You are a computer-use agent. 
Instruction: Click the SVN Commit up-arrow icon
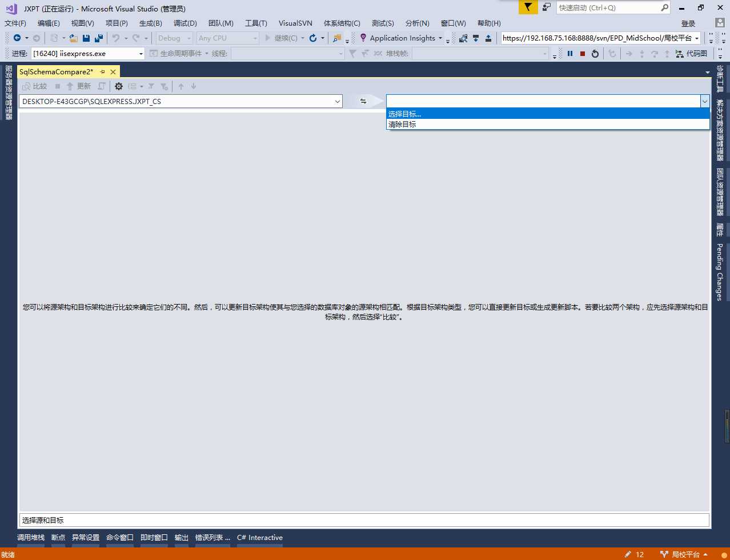(488, 38)
